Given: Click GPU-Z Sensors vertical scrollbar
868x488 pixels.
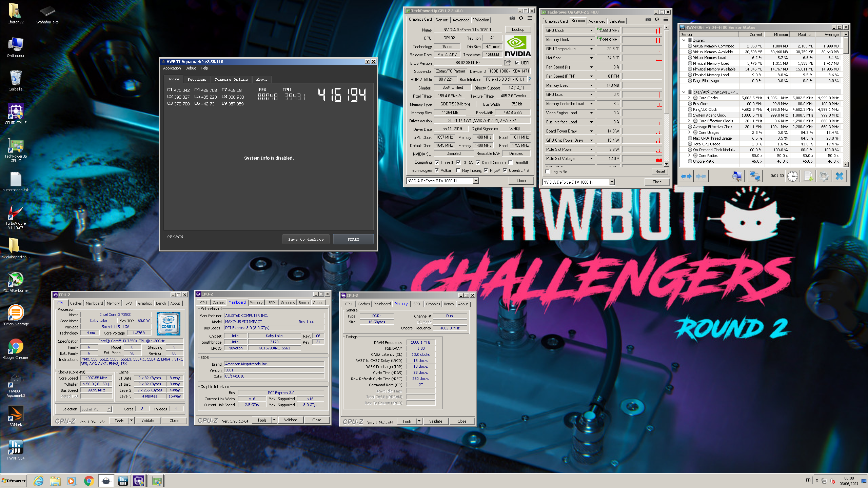Looking at the screenshot, I should pos(666,96).
